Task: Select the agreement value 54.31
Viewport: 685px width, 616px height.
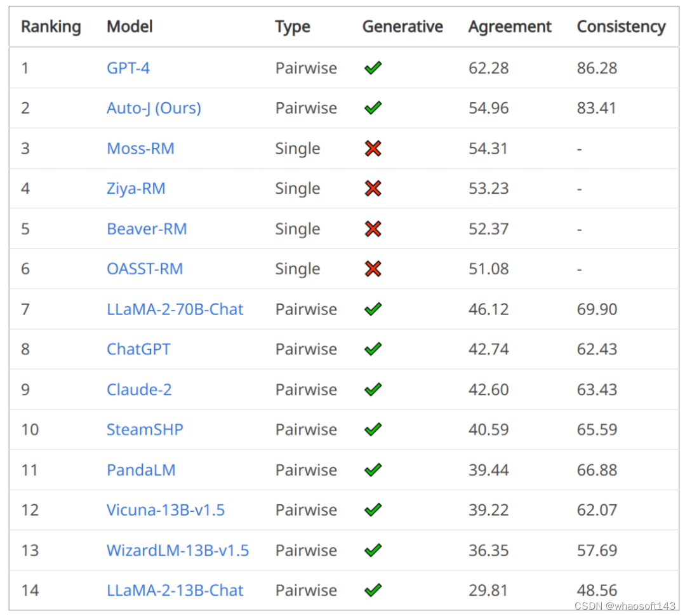Action: [x=488, y=149]
